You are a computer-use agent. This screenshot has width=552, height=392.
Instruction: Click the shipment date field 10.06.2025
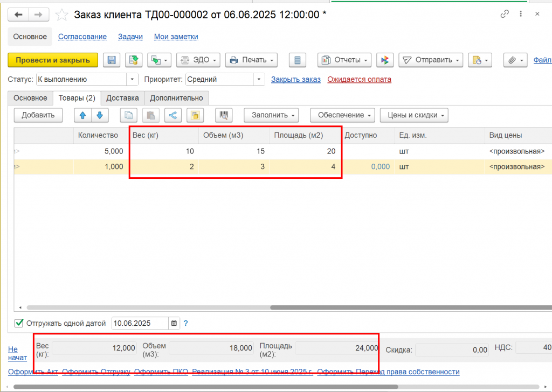coord(140,323)
